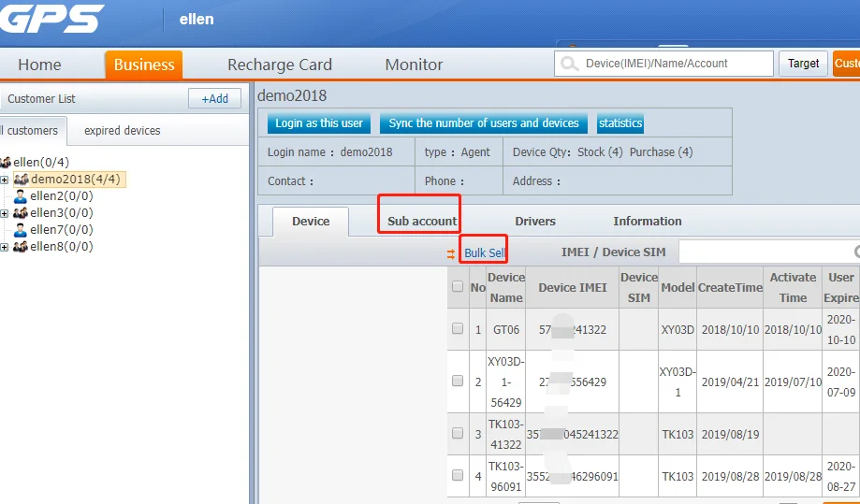Screen dimensions: 860x504
Task: Click the ellen root account group icon
Action: click(x=5, y=163)
